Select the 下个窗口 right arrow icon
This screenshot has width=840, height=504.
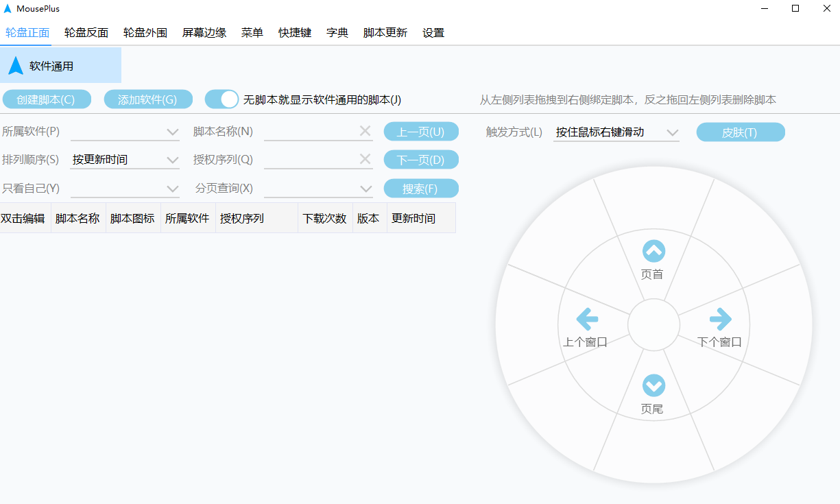[x=721, y=319]
